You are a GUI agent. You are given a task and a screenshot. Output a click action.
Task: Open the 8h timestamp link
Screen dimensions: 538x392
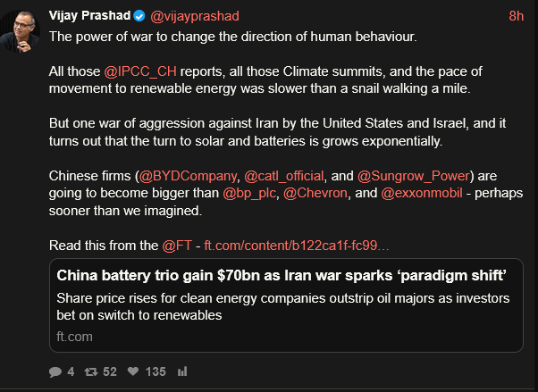click(x=516, y=16)
